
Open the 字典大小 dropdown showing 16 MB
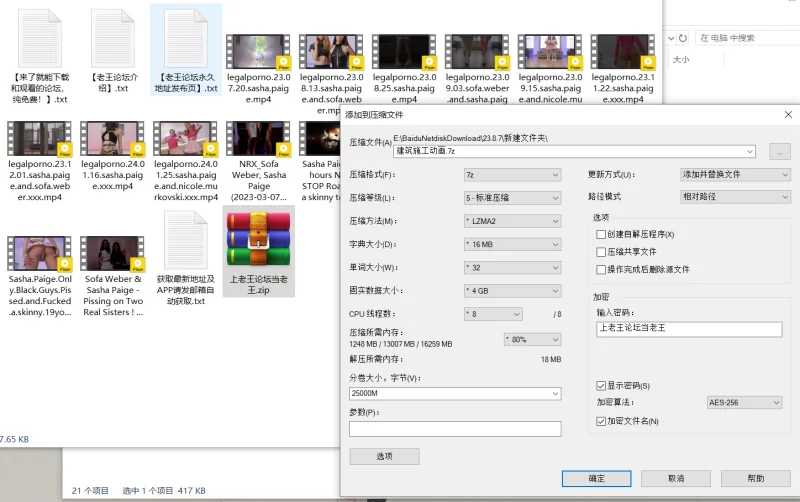[x=512, y=244]
